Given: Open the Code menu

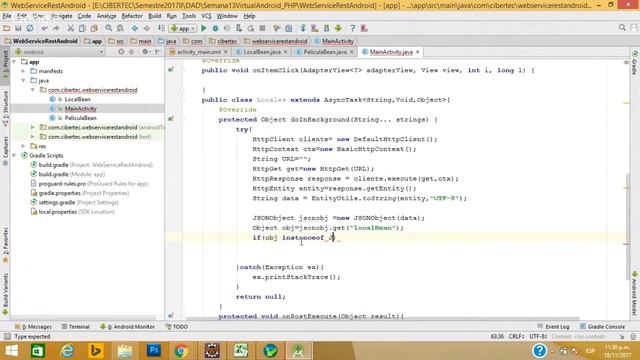Looking at the screenshot, I should pyautogui.click(x=84, y=16).
